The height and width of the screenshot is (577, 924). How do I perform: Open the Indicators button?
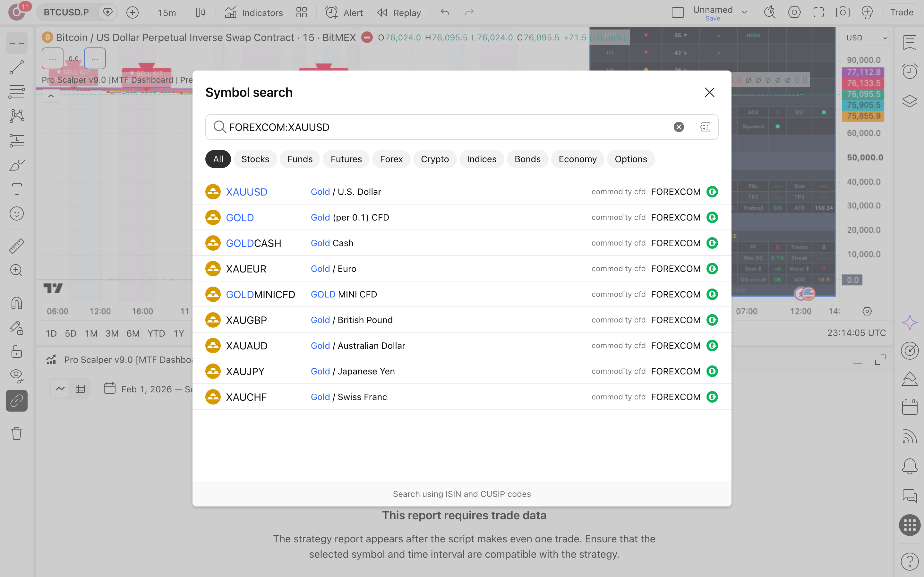(x=253, y=13)
